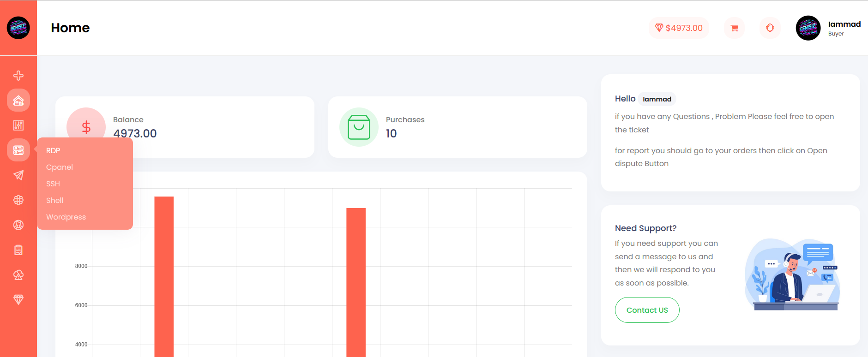Screen dimensions: 868x357
Task: Click the dollar icon on Balance card
Action: [x=86, y=127]
